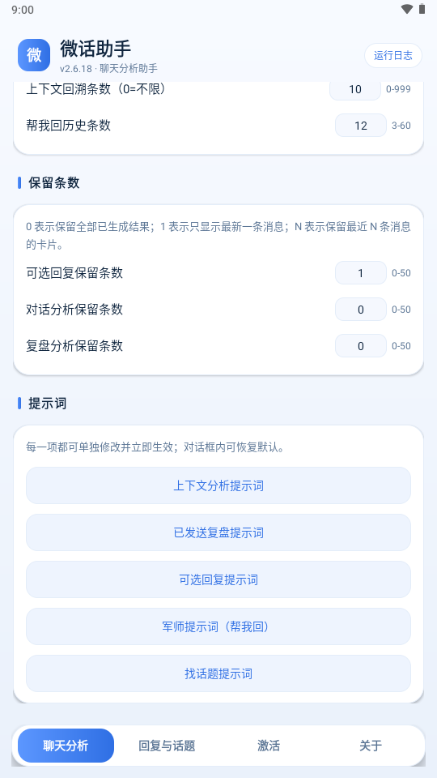Open the 可选回复提示词 editor

(x=218, y=580)
